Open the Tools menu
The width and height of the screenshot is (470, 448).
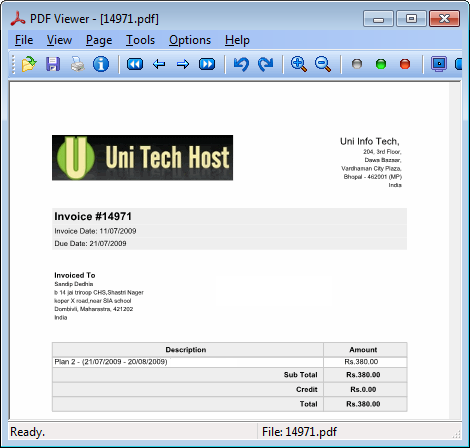[140, 40]
